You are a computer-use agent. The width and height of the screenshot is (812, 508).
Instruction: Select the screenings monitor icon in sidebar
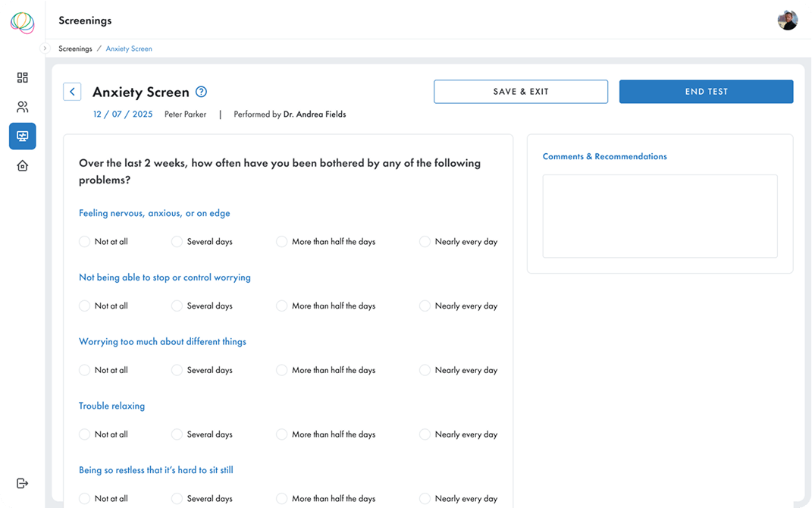tap(22, 136)
